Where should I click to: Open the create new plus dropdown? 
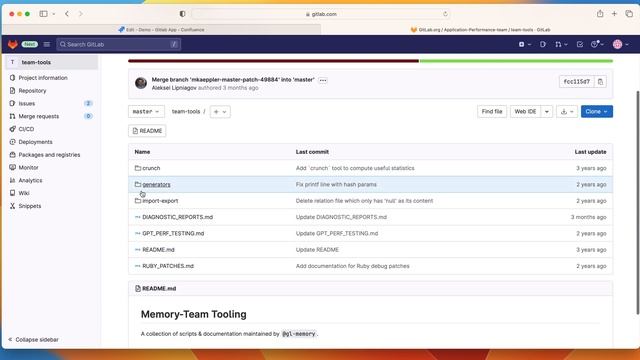click(524, 44)
